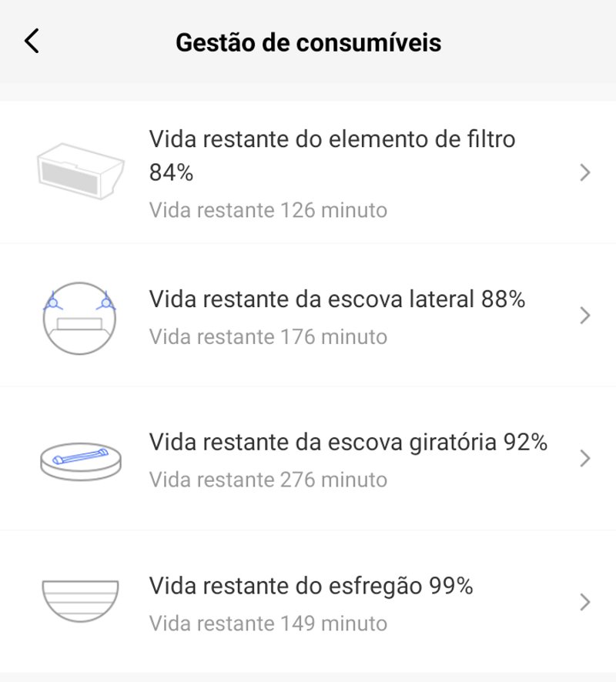Viewport: 616px width, 682px height.
Task: Select 'Vida restante da escova lateral' entry
Action: [313, 299]
